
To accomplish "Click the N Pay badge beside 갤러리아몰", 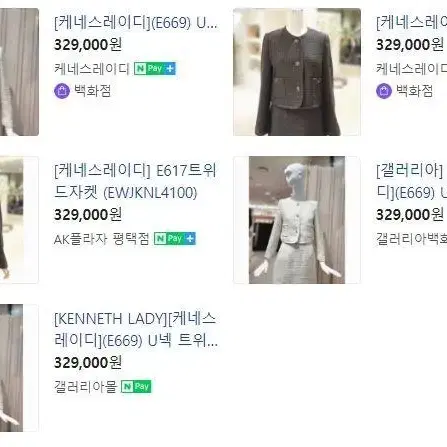I will pos(136,387).
